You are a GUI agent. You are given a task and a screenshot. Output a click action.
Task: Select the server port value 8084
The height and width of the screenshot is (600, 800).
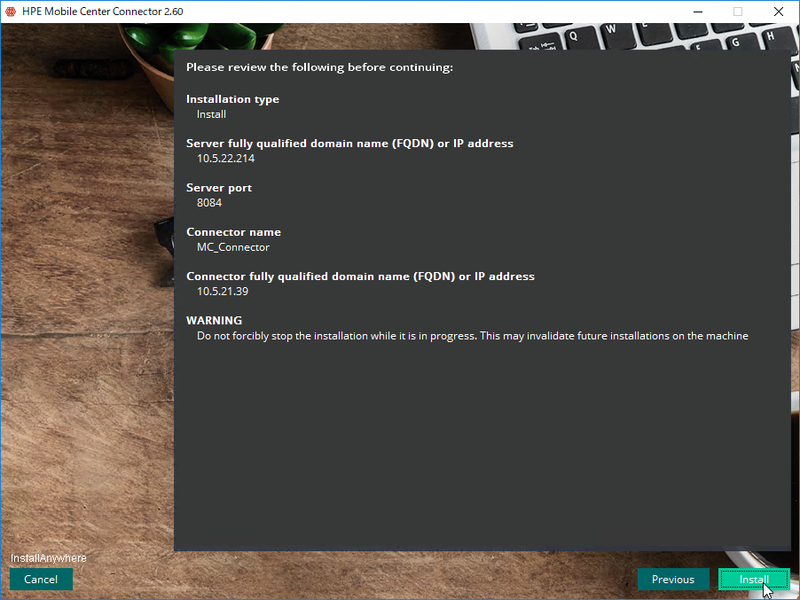click(209, 203)
